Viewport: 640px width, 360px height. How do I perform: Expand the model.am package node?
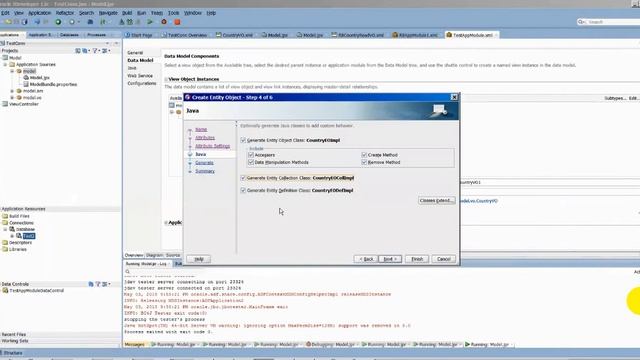click(x=12, y=91)
